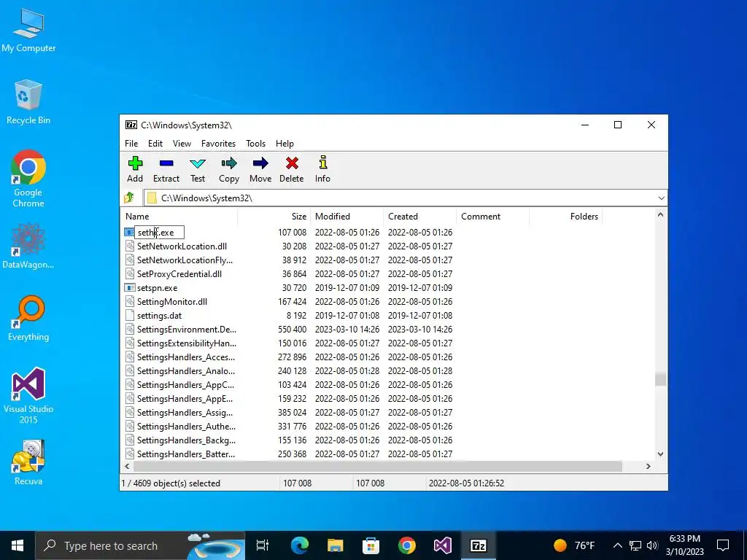Image resolution: width=747 pixels, height=560 pixels.
Task: Click the vertical scrollbar up arrow
Action: [660, 215]
